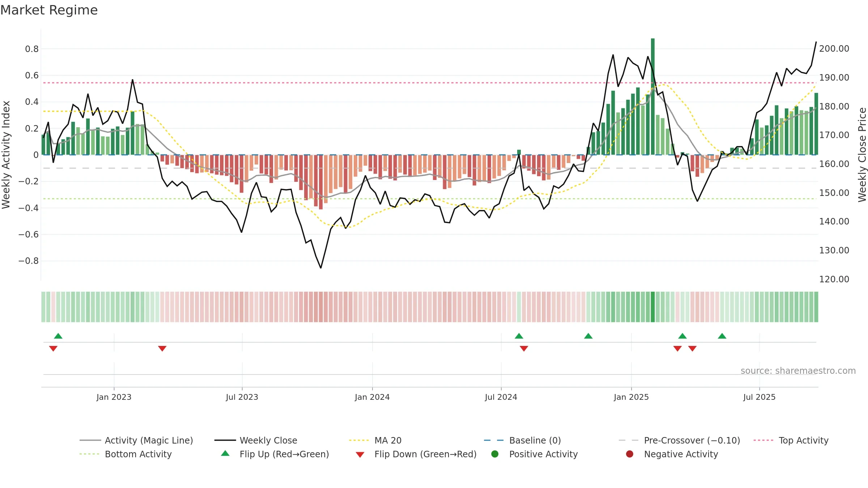Click the Market Regime chart title
The width and height of the screenshot is (868, 488).
click(49, 10)
